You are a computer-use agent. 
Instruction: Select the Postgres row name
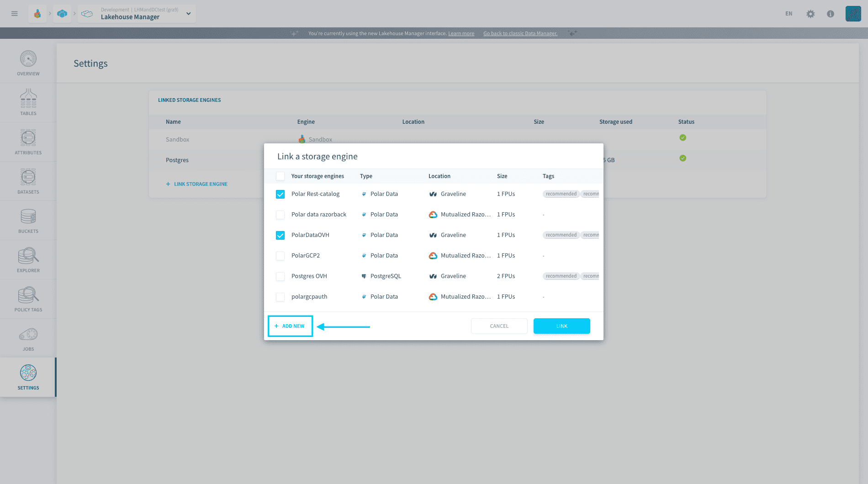coord(177,160)
